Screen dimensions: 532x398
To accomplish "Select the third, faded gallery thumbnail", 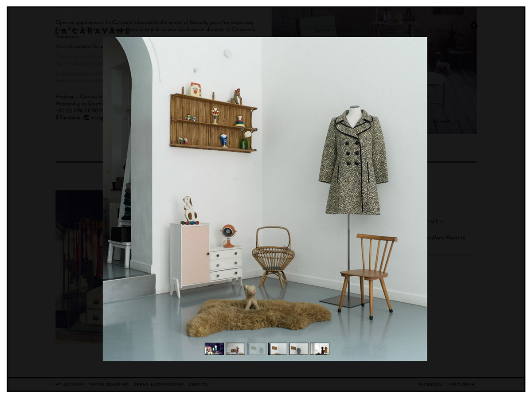I will tap(256, 349).
